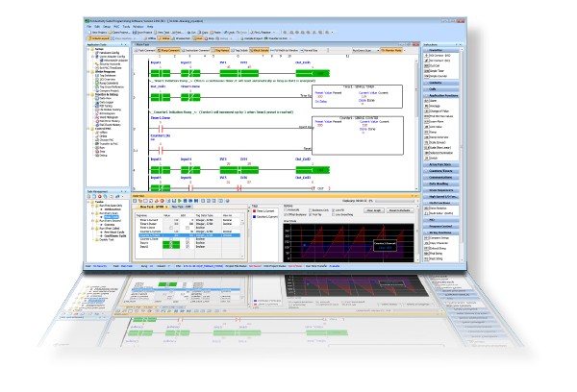Pick the Out Coil instruction icon
The height and width of the screenshot is (392, 577).
pyautogui.click(x=424, y=67)
